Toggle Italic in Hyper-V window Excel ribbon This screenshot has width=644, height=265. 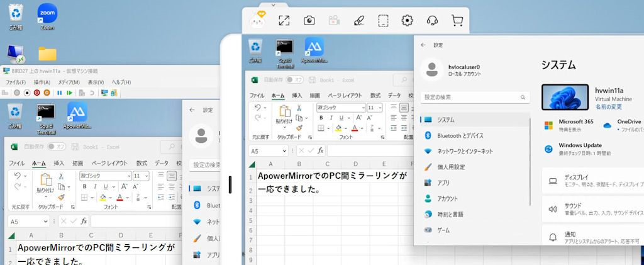(96, 186)
